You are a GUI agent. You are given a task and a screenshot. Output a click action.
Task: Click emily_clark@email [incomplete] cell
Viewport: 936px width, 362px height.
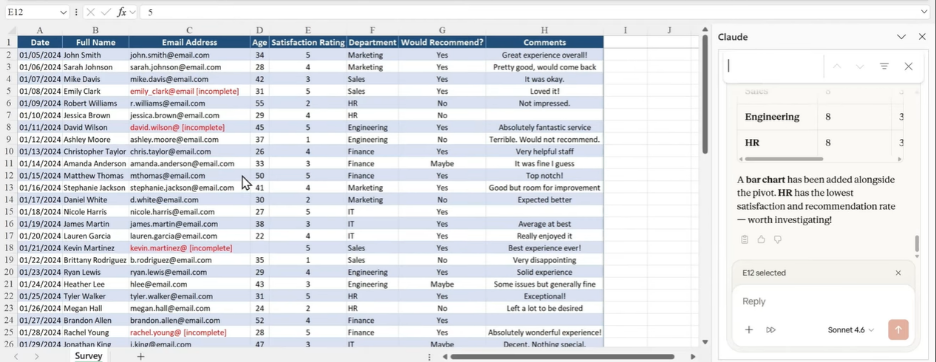189,91
